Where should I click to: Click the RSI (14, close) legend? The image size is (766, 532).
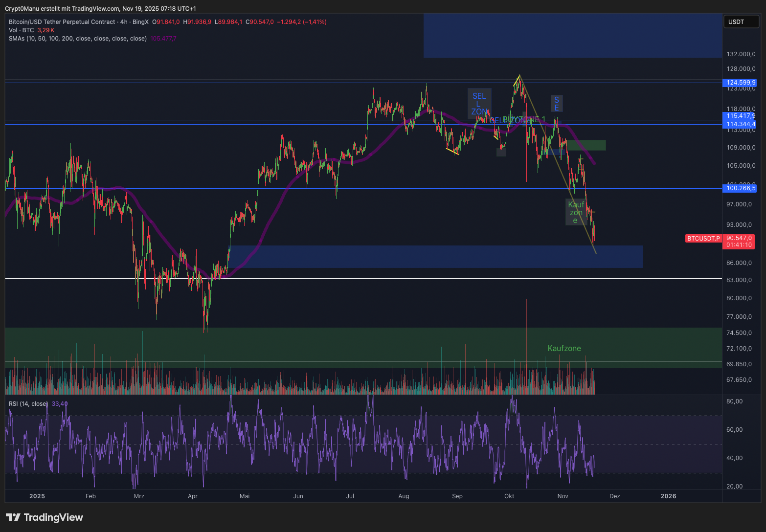click(x=28, y=404)
